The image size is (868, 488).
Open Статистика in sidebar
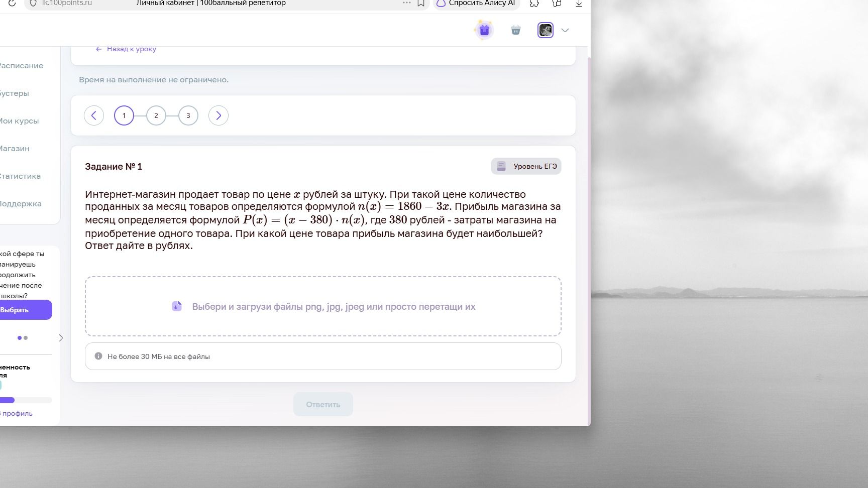pos(20,176)
